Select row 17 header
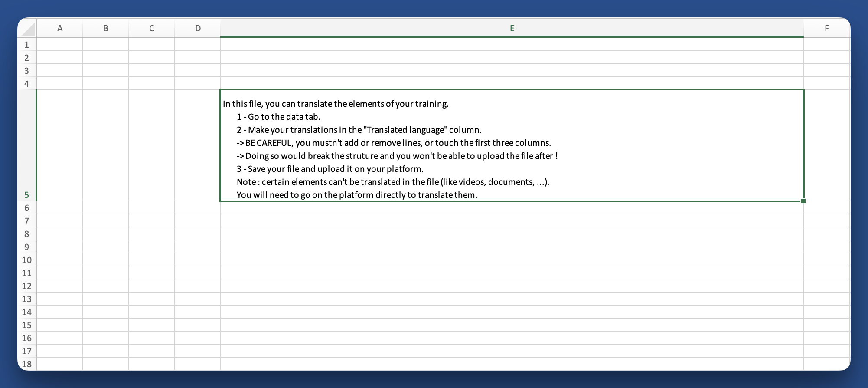Screen dimensions: 868x388 pos(27,351)
